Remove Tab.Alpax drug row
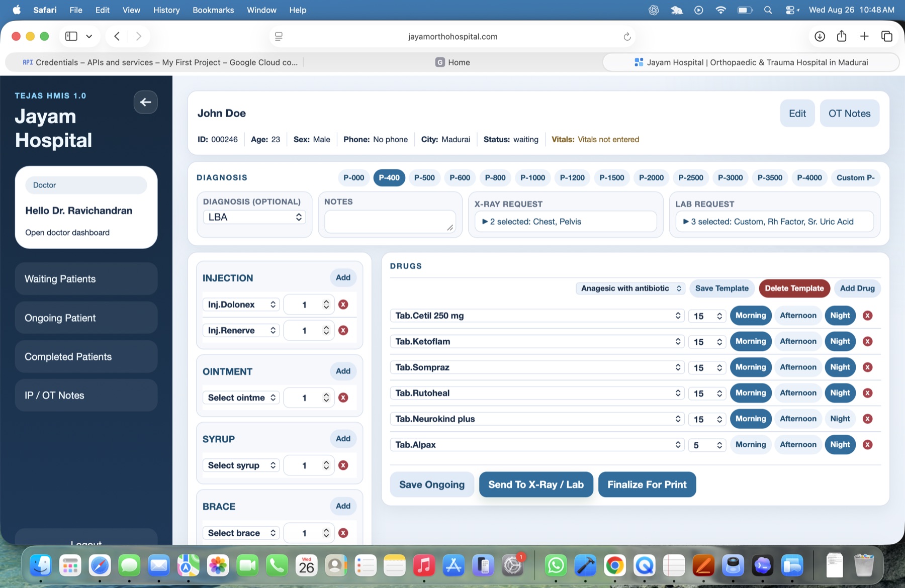905x588 pixels. (x=867, y=445)
